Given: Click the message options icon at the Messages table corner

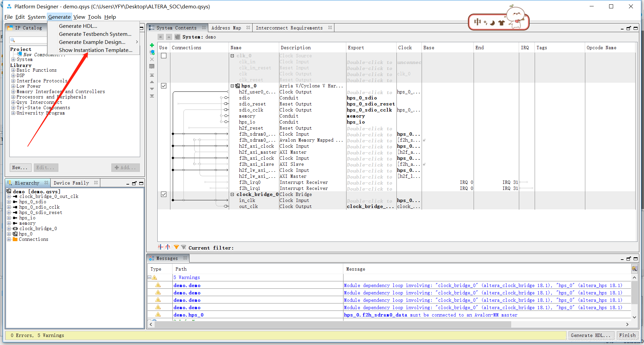Looking at the screenshot, I should [634, 269].
